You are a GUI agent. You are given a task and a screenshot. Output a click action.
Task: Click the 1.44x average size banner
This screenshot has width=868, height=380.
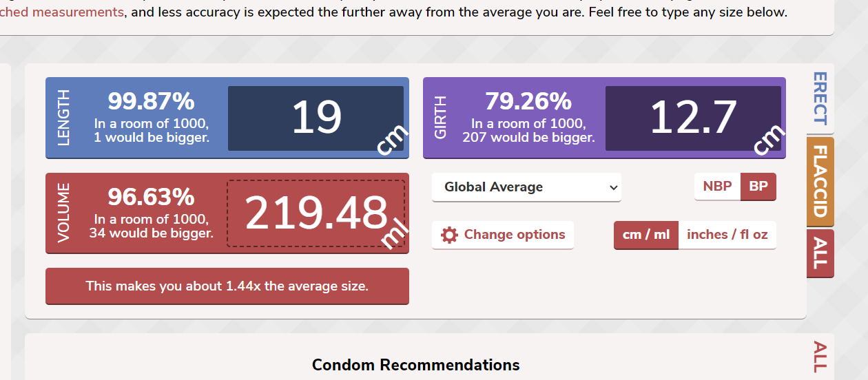pos(227,286)
